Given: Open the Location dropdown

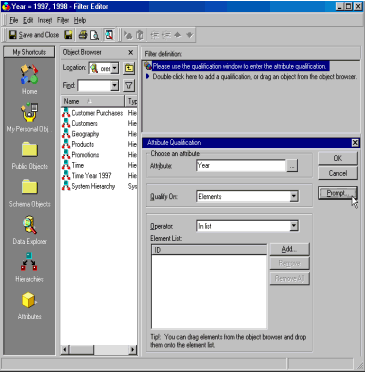Looking at the screenshot, I should pos(115,68).
